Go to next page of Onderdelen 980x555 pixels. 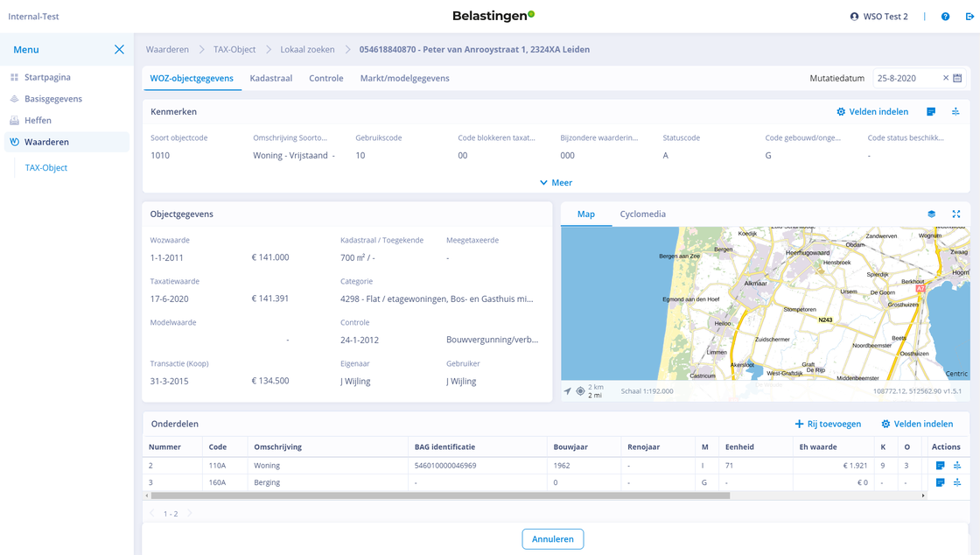tap(189, 514)
